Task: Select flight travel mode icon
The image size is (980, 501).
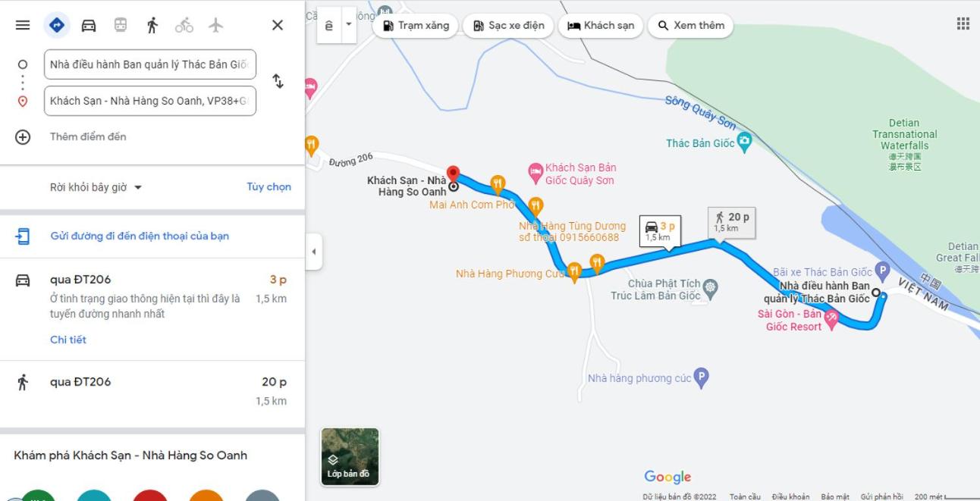Action: (x=216, y=25)
